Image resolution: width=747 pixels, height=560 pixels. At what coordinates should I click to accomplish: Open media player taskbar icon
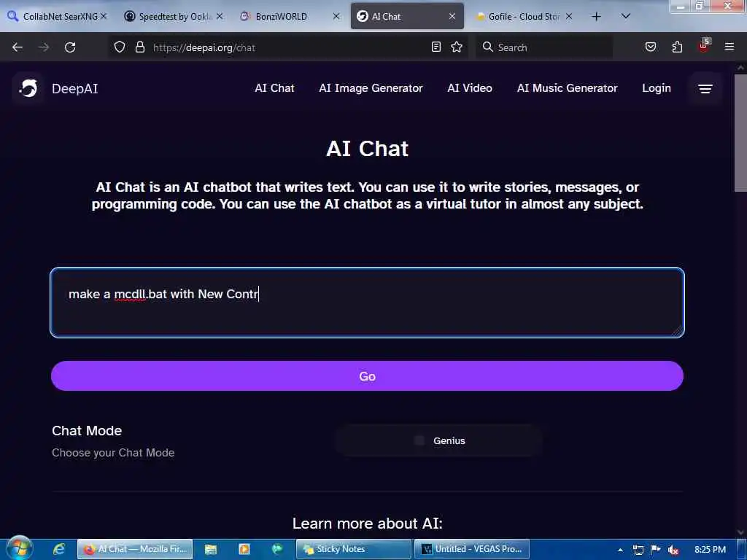click(244, 549)
